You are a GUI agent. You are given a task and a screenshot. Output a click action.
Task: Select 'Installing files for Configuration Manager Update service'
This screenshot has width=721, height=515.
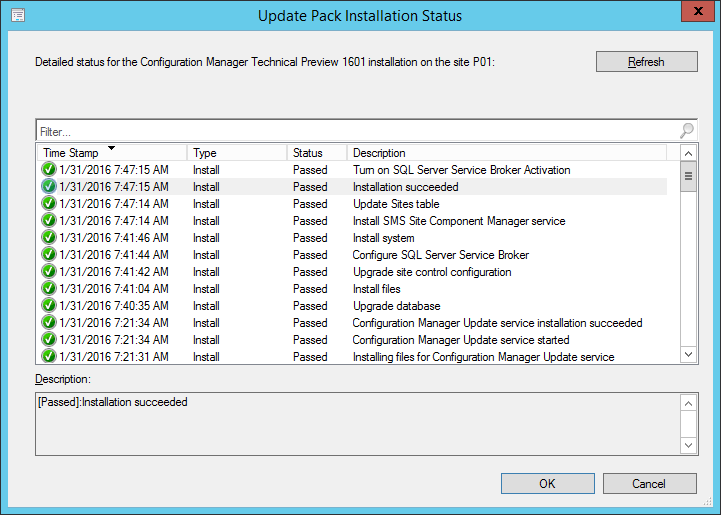pyautogui.click(x=483, y=357)
